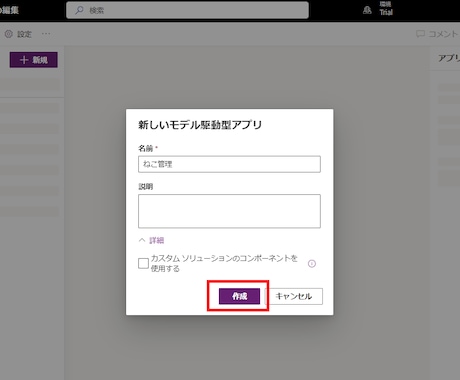Click the 作成 button in the dialog
This screenshot has height=380, width=460.
239,296
